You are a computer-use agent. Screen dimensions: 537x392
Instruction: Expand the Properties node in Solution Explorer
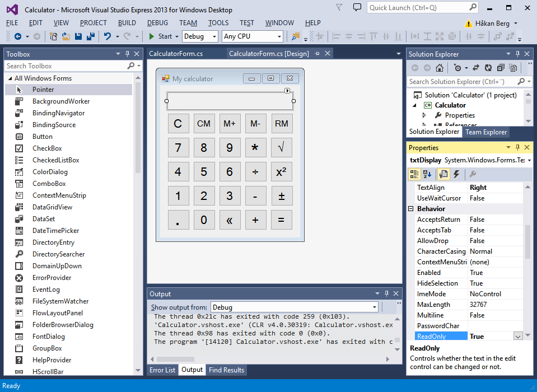pos(424,115)
